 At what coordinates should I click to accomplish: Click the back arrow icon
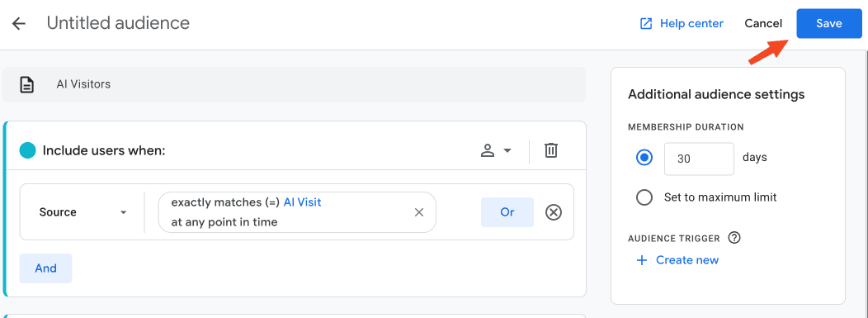point(19,23)
